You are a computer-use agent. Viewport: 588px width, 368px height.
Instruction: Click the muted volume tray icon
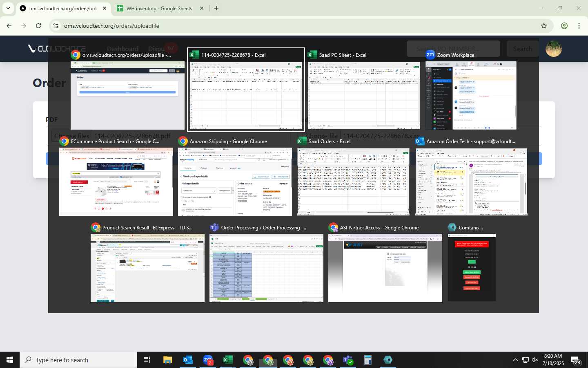point(535,360)
